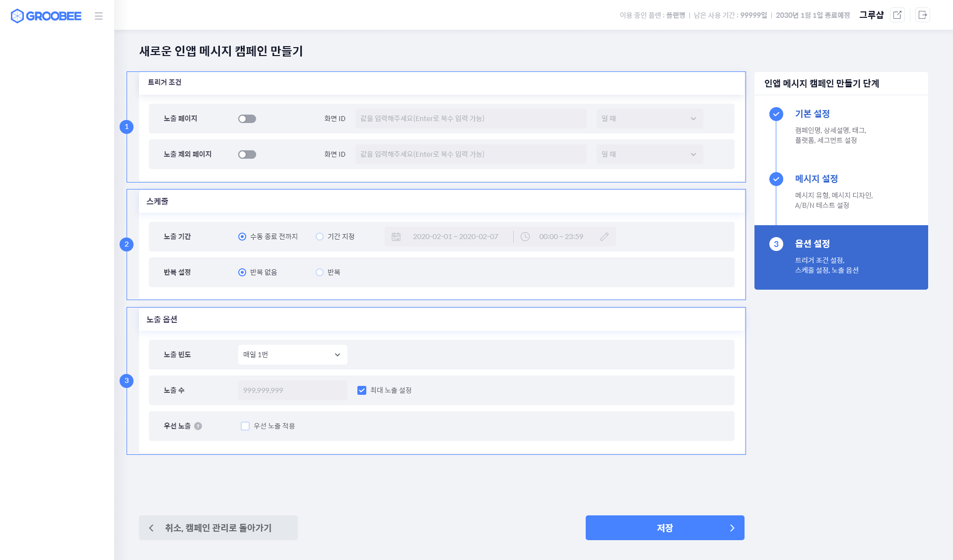This screenshot has width=953, height=560.
Task: Click the GROOBEE logo
Action: pos(46,16)
